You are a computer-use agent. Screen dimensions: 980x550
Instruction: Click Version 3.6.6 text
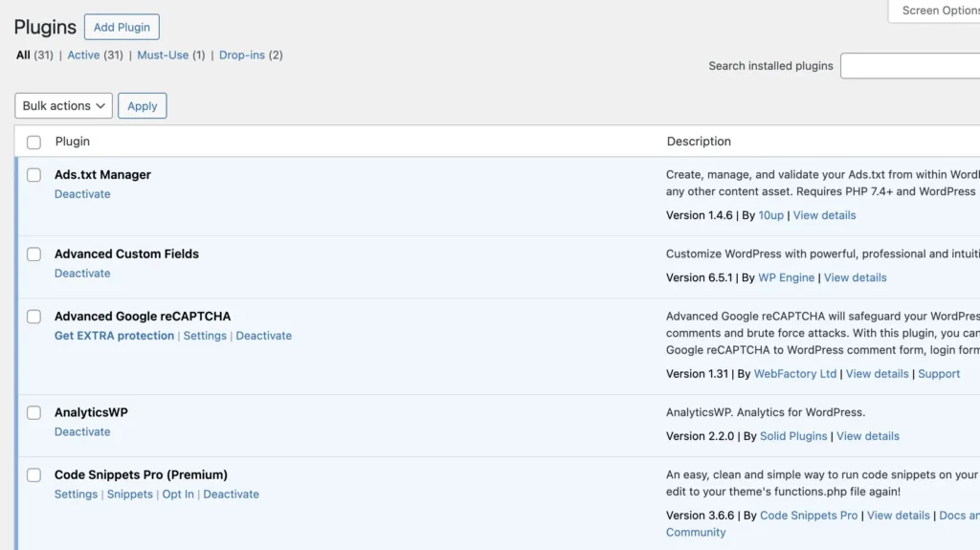tap(700, 516)
